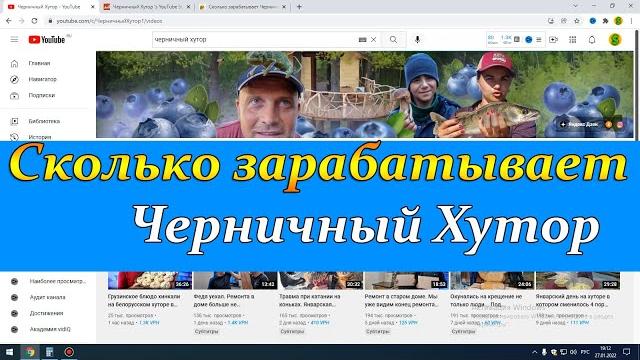Go to Главная in the sidebar
This screenshot has width=640, height=360.
(39, 63)
